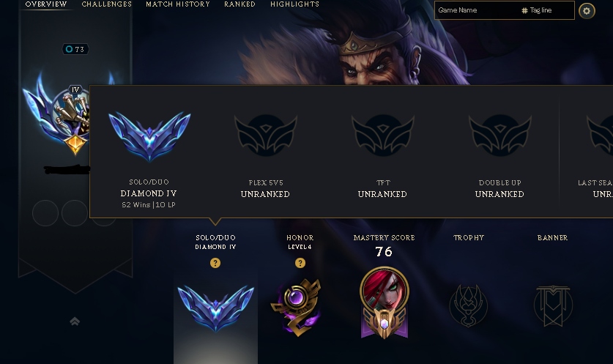This screenshot has width=613, height=364.
Task: Click the empty Banner slot icon
Action: point(553,305)
